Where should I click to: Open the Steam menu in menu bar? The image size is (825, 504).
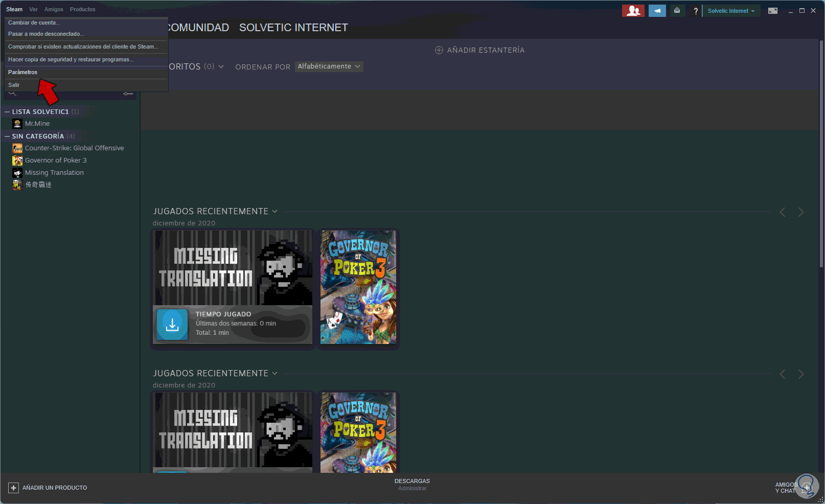click(14, 9)
